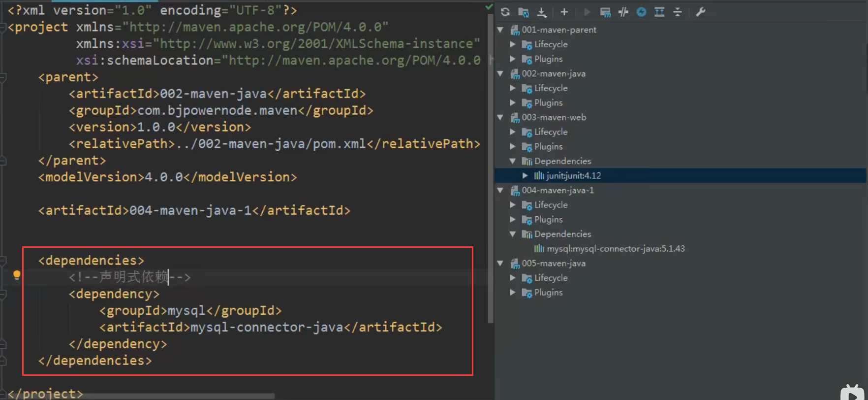Click Generate Sources and Update Folders icon
This screenshot has height=400, width=868.
tap(524, 12)
